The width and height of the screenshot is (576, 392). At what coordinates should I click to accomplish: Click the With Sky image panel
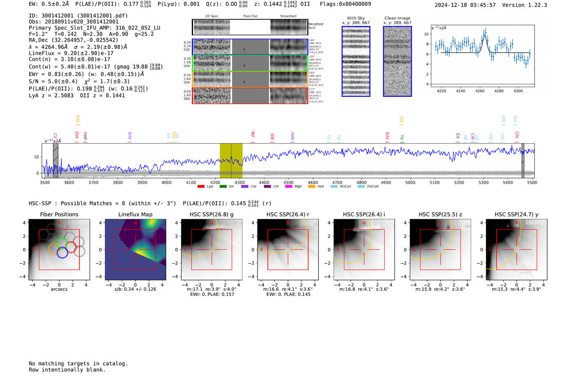356,61
